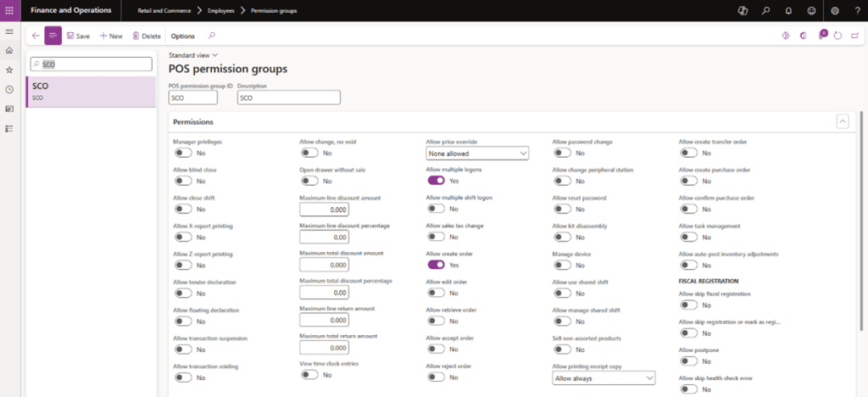Click the refresh icon in the toolbar
The width and height of the screenshot is (868, 397).
click(837, 36)
